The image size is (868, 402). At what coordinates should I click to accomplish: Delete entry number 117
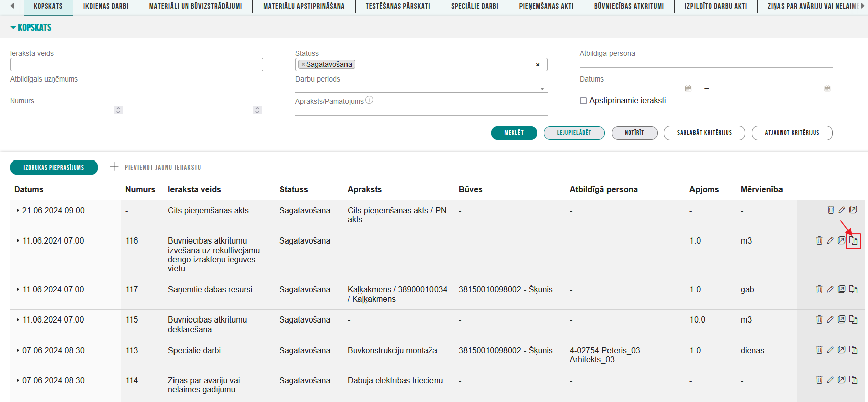(819, 289)
